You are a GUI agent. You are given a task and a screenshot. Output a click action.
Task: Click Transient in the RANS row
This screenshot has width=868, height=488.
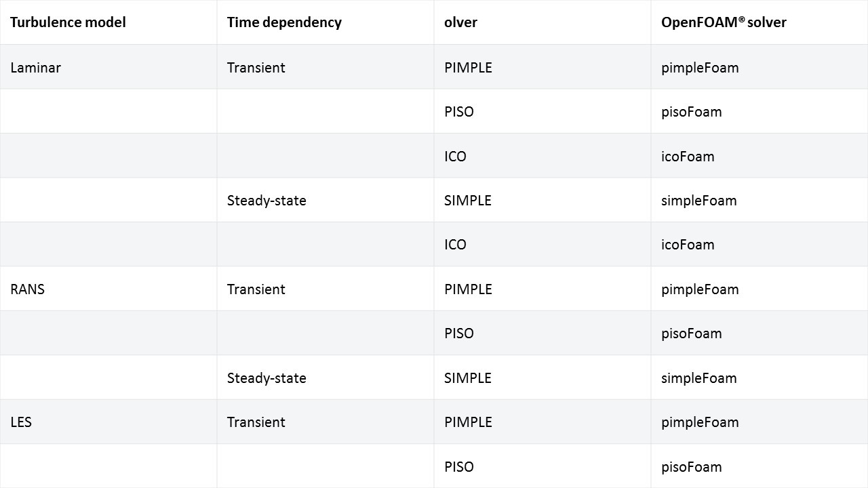(256, 289)
